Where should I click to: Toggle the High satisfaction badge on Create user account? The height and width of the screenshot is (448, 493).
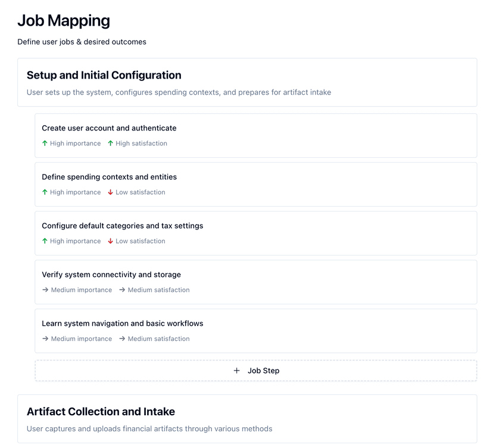(138, 143)
